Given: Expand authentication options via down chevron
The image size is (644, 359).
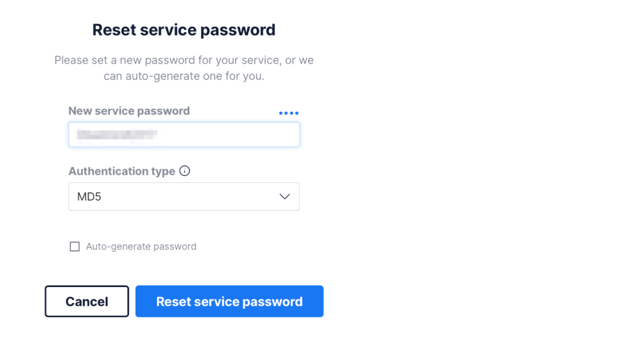Looking at the screenshot, I should pyautogui.click(x=285, y=196).
